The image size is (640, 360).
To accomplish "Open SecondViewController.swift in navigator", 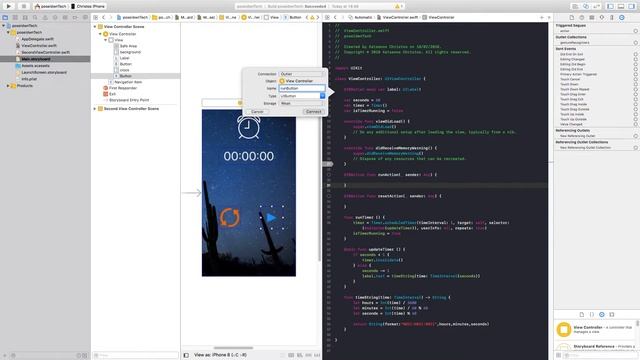I will [x=45, y=52].
